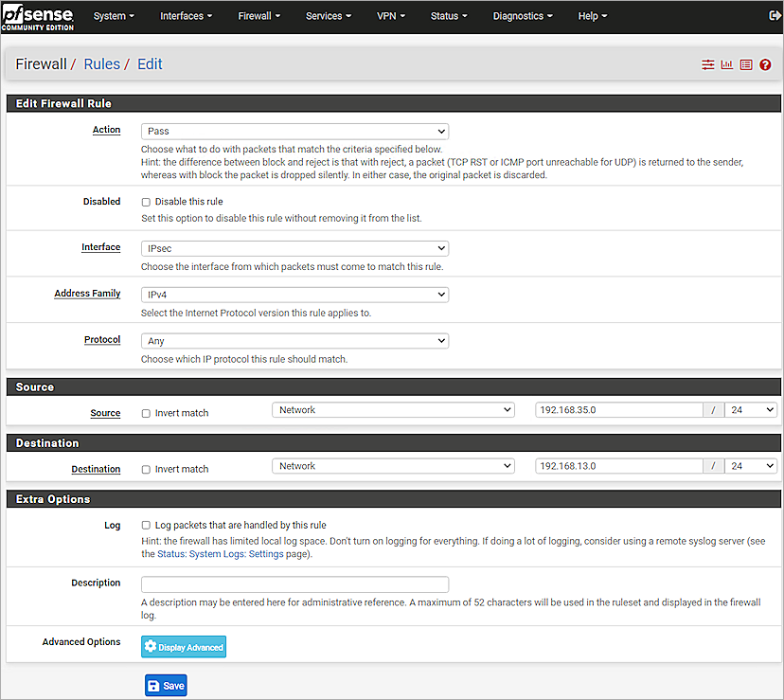
Task: Open the help question-mark icon
Action: click(765, 64)
